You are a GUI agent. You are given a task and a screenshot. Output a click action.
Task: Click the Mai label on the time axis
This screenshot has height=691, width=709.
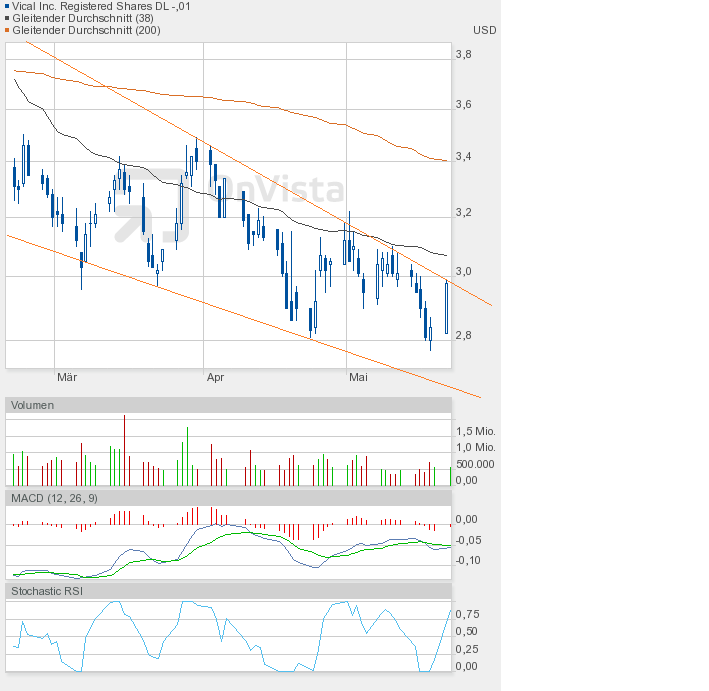358,377
